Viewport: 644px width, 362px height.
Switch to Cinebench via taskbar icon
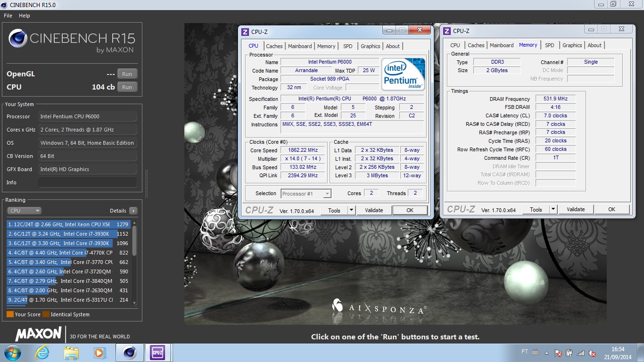[x=129, y=353]
